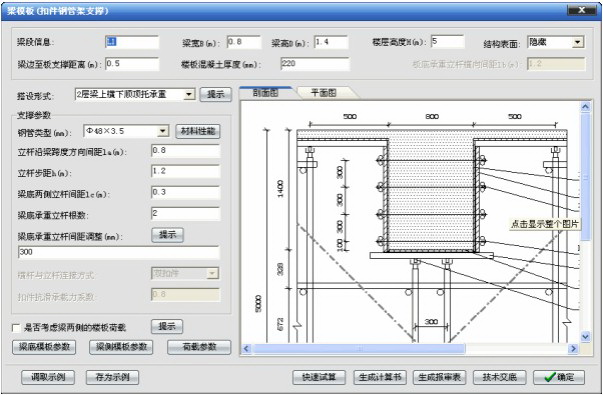Click the spacing adjustment field showing 300

pos(119,253)
